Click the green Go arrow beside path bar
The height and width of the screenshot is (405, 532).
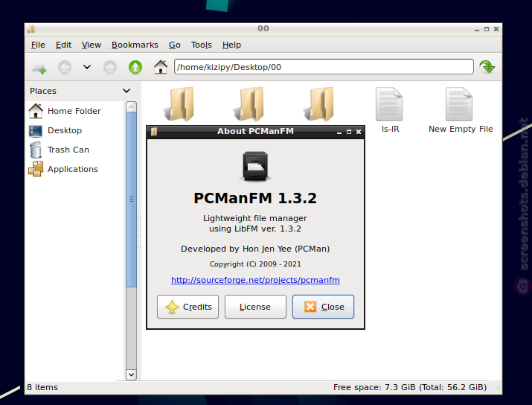487,66
